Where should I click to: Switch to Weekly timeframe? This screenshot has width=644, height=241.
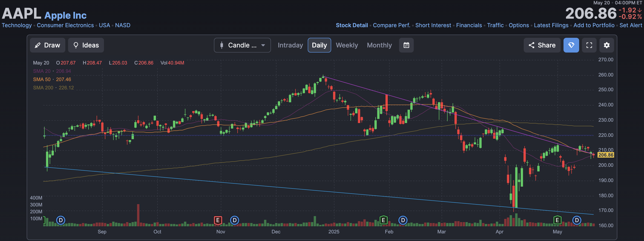[347, 45]
